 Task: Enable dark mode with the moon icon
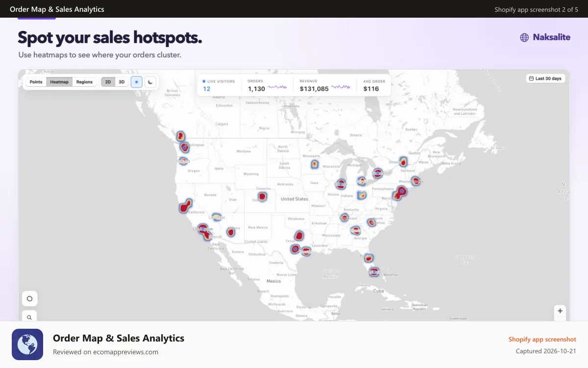[150, 82]
